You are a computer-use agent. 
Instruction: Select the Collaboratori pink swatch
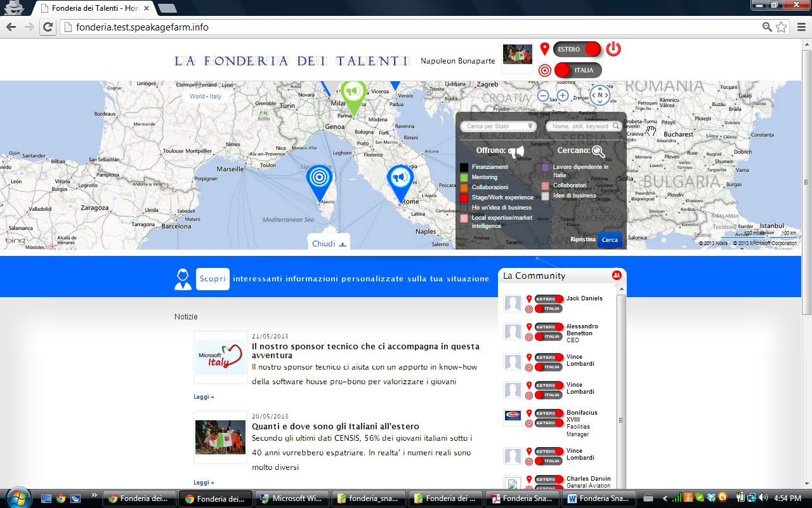click(x=545, y=185)
